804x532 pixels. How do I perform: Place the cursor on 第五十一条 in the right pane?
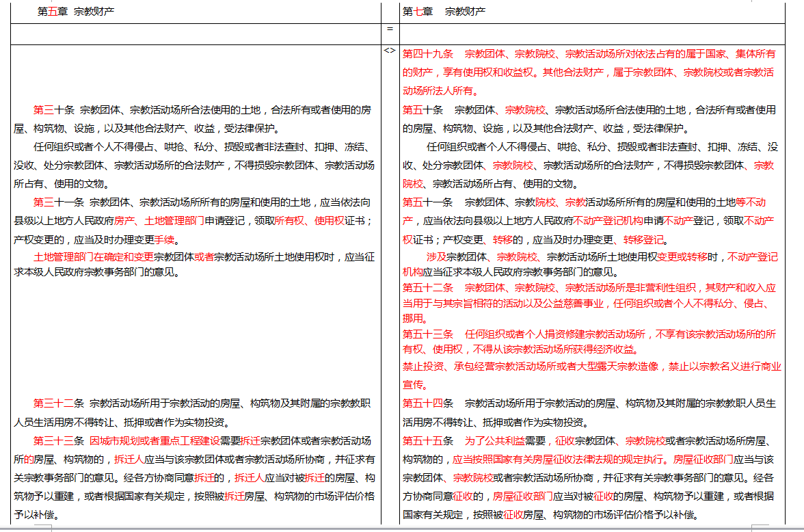(x=427, y=202)
